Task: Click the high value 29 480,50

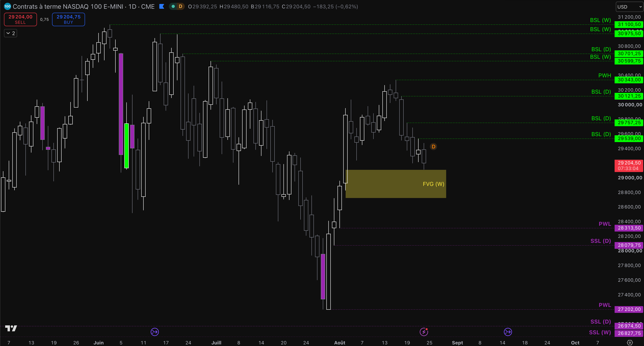Action: coord(236,7)
